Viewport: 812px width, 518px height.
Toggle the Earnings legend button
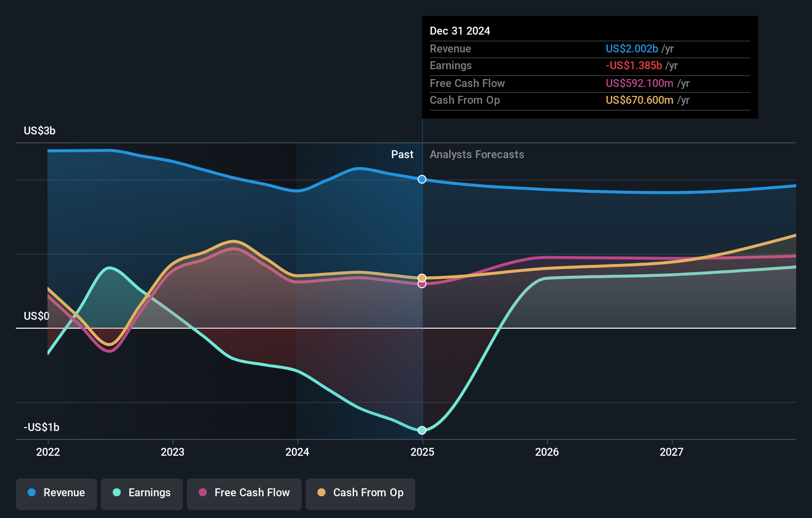pos(142,494)
